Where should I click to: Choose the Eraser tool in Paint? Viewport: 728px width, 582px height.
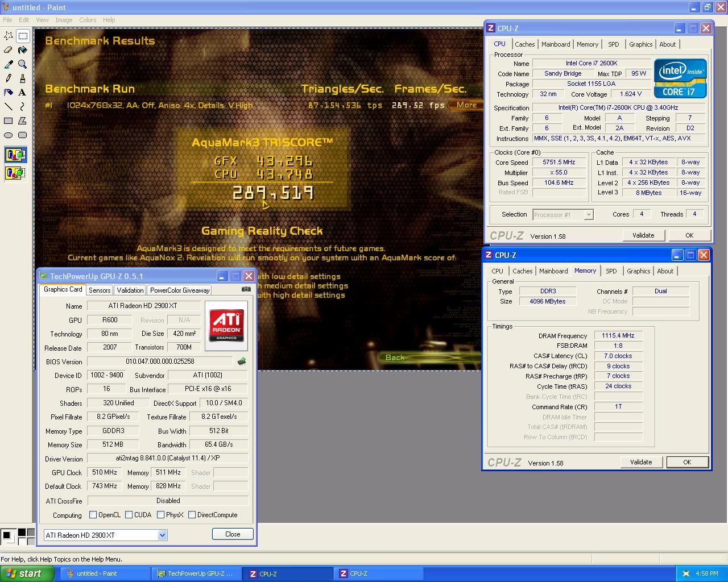pyautogui.click(x=9, y=50)
